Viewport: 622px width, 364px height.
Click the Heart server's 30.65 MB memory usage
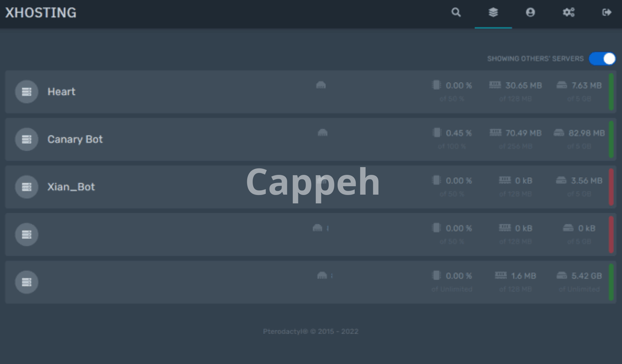click(x=523, y=85)
